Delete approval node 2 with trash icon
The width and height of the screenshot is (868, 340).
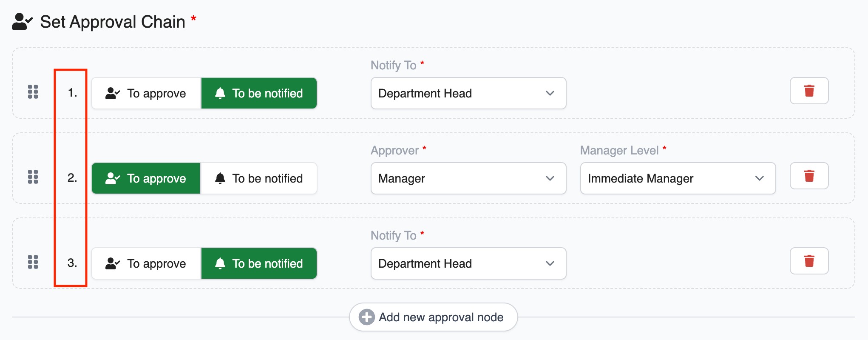(x=809, y=176)
